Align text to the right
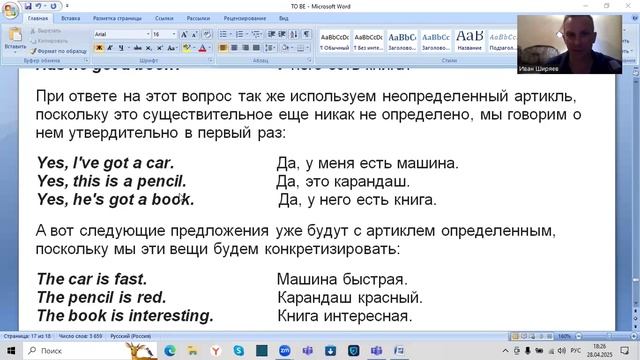The image size is (640, 360). point(245,48)
